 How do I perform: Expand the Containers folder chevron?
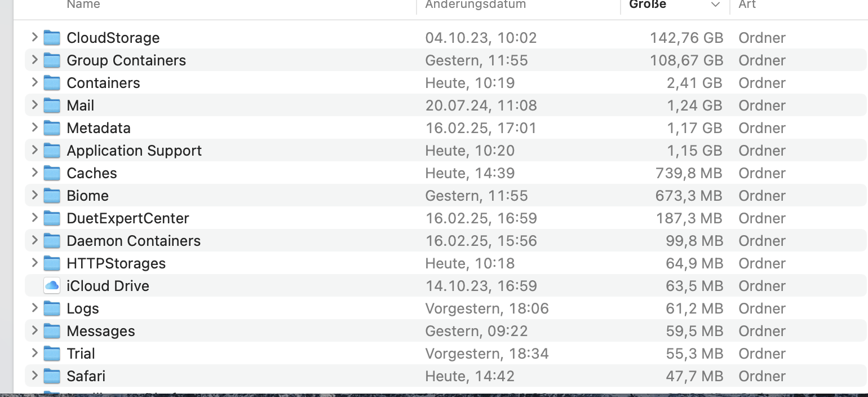coord(34,82)
